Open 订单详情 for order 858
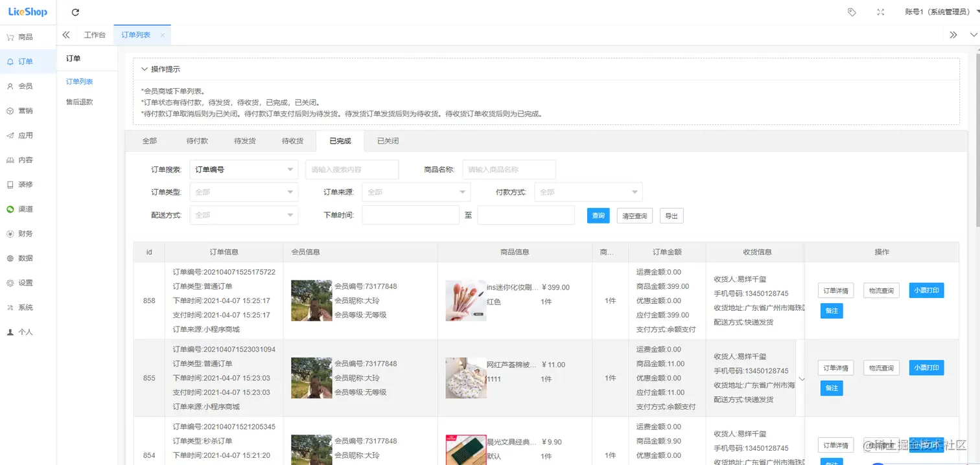 (835, 290)
